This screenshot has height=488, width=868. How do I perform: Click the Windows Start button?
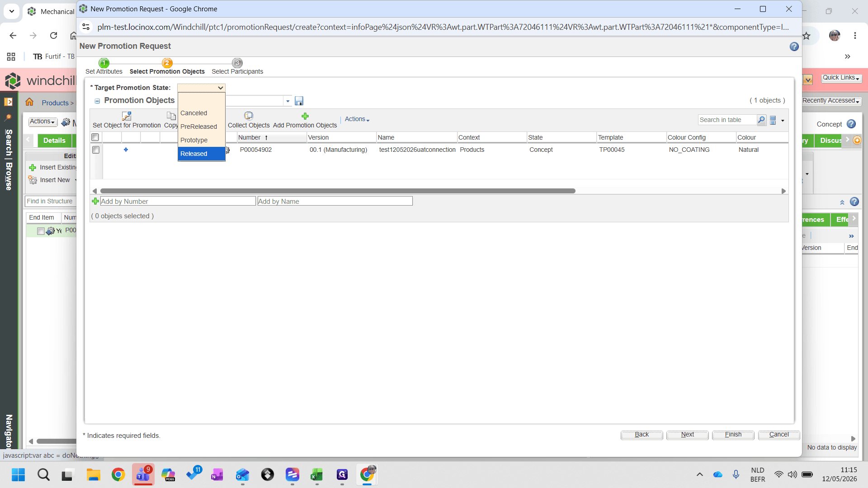pos(18,474)
